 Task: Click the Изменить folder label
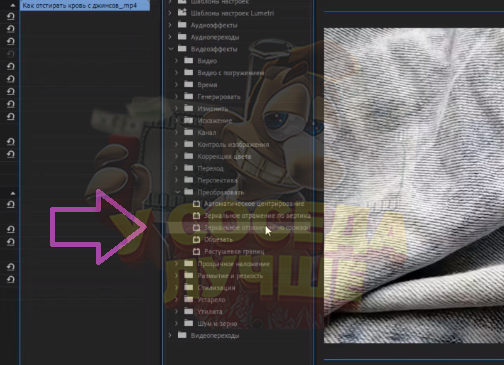click(213, 109)
